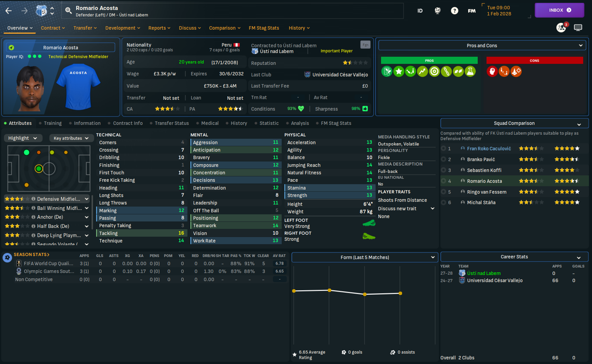Click the double arrows pro icon
The width and height of the screenshot is (592, 364).
[x=458, y=72]
